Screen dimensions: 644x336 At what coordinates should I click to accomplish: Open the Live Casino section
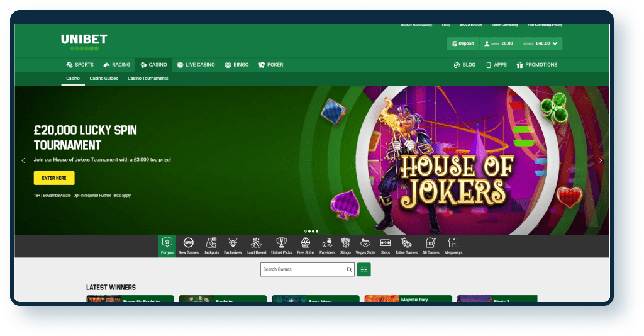click(196, 65)
